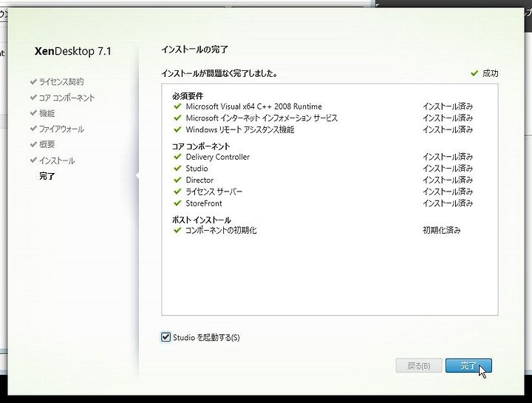Select the インストール step in sidebar

57,160
